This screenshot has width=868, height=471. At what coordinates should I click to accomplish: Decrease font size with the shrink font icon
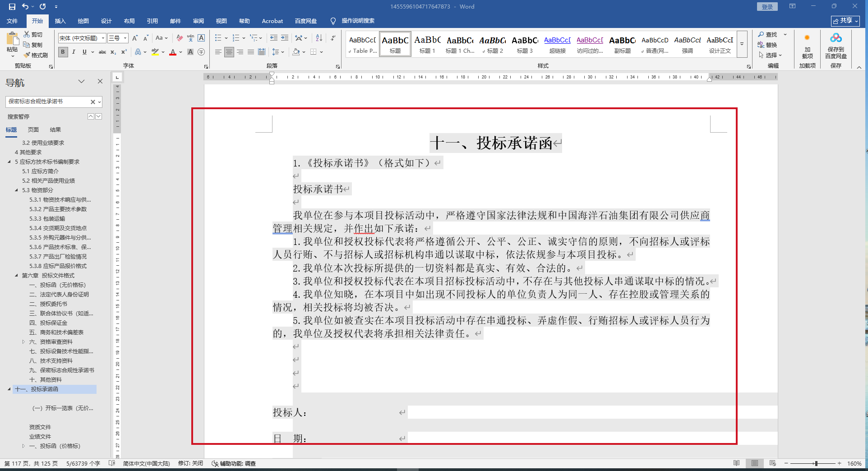(x=146, y=38)
